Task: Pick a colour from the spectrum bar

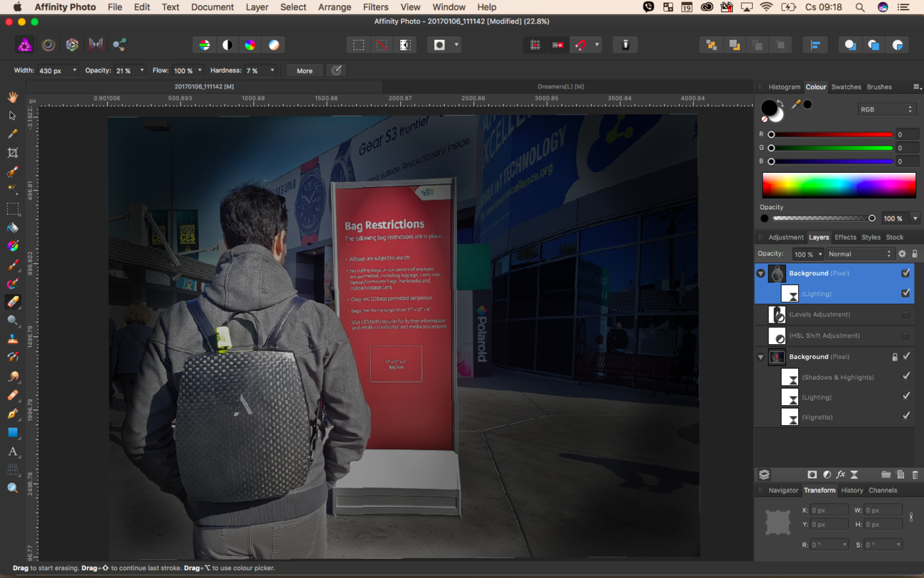Action: (x=839, y=185)
